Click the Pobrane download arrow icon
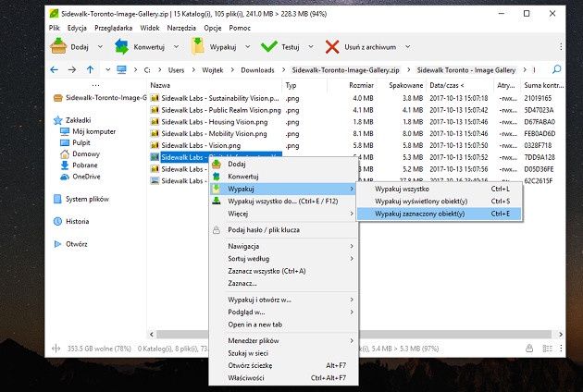 coord(65,165)
